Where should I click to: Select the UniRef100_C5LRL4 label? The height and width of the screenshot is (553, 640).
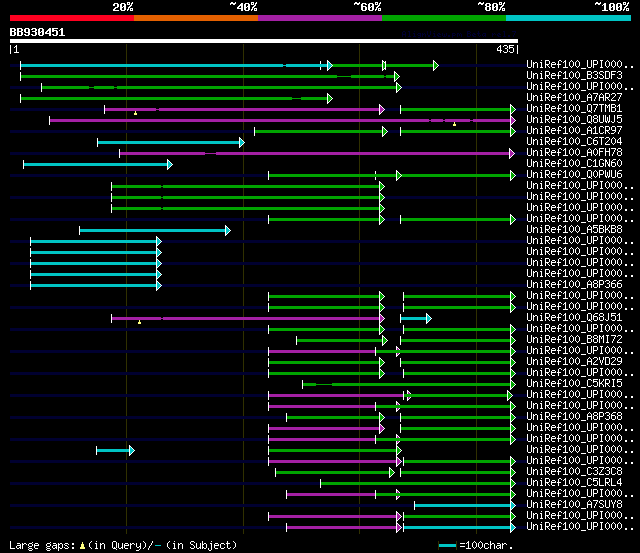click(574, 483)
